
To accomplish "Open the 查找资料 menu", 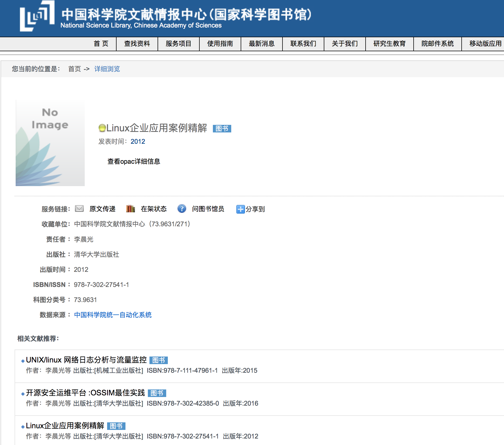I will [x=137, y=44].
